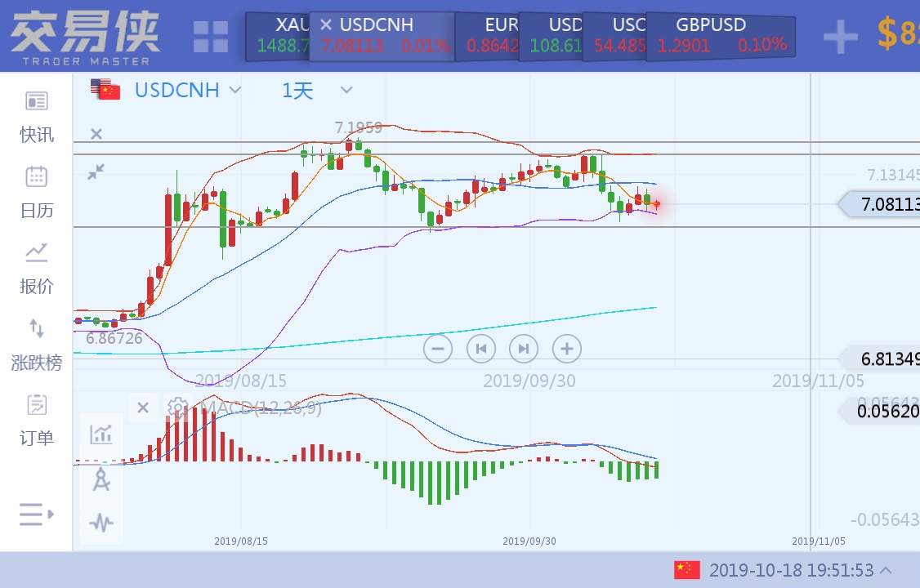Switch to the XAU tab
This screenshot has height=588, width=920.
point(282,35)
